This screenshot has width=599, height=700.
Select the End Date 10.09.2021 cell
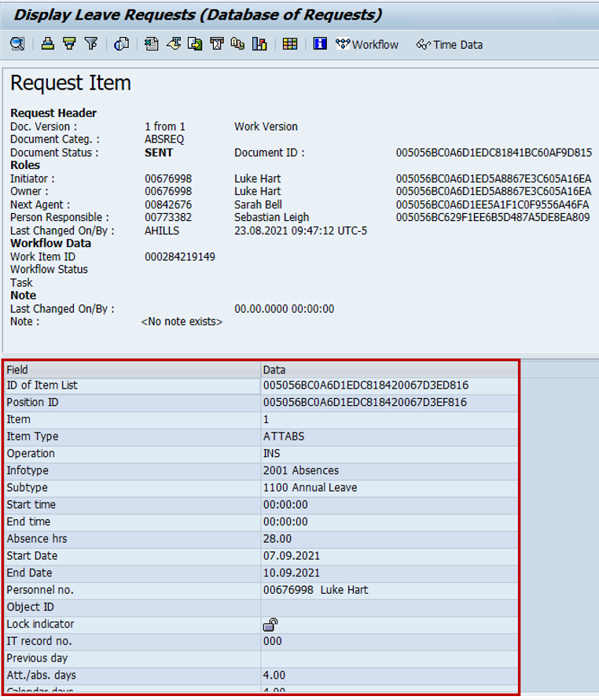[x=389, y=573]
